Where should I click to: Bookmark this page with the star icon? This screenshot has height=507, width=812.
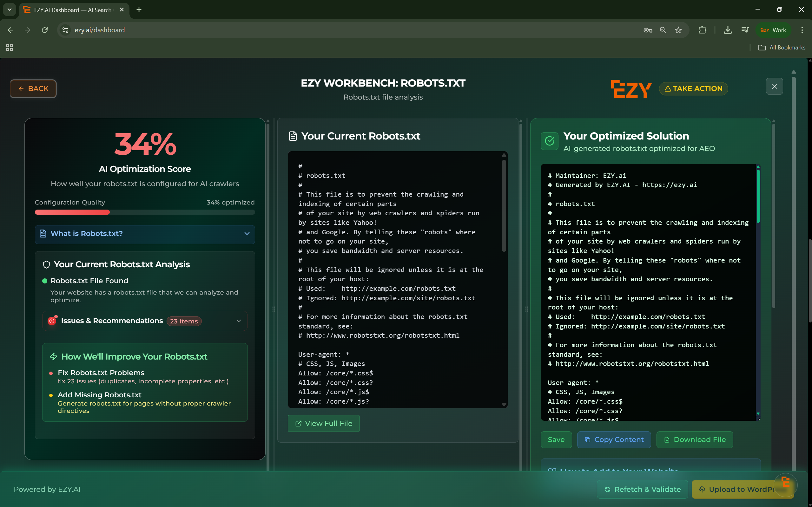coord(678,30)
